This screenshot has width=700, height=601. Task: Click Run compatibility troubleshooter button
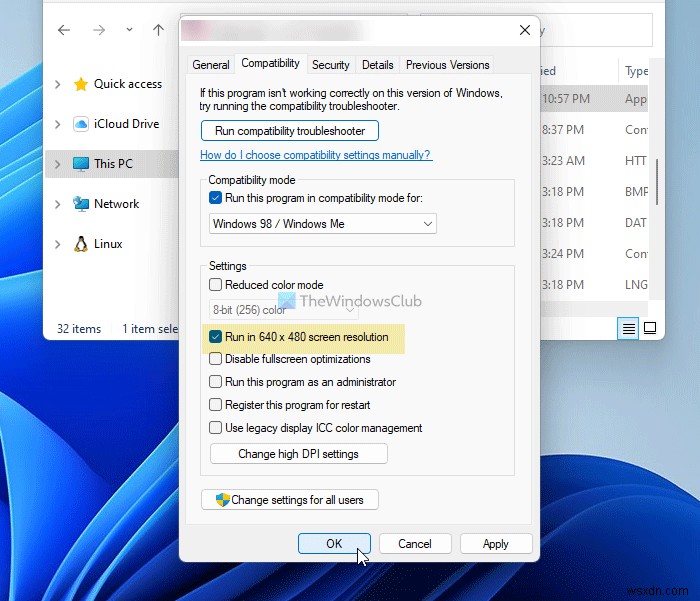point(290,131)
